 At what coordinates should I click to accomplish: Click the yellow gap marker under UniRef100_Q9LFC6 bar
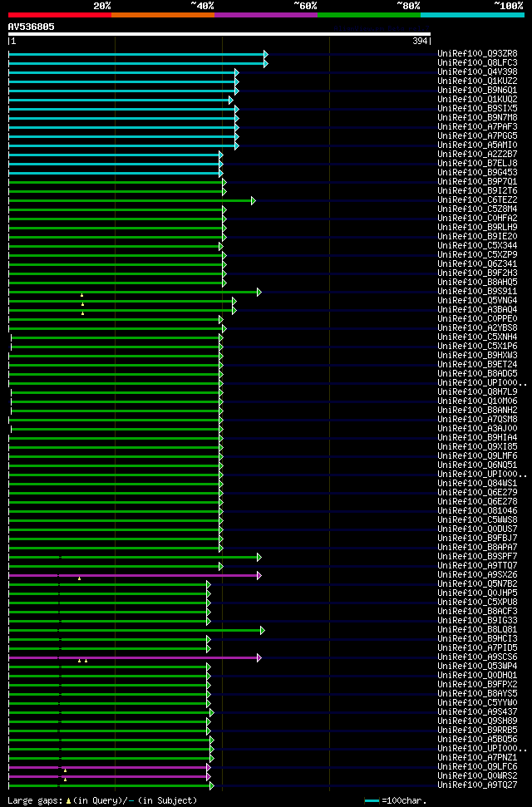(65, 770)
